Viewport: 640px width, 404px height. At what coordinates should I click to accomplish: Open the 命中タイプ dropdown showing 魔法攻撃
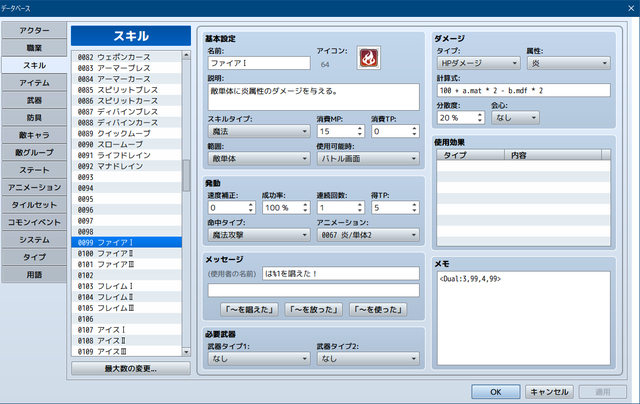point(259,235)
